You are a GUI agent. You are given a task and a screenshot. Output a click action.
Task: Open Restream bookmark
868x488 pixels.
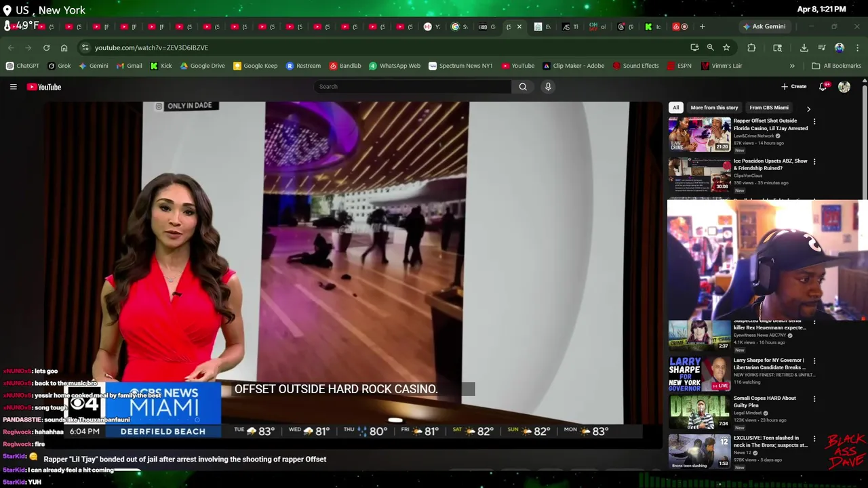click(x=303, y=66)
